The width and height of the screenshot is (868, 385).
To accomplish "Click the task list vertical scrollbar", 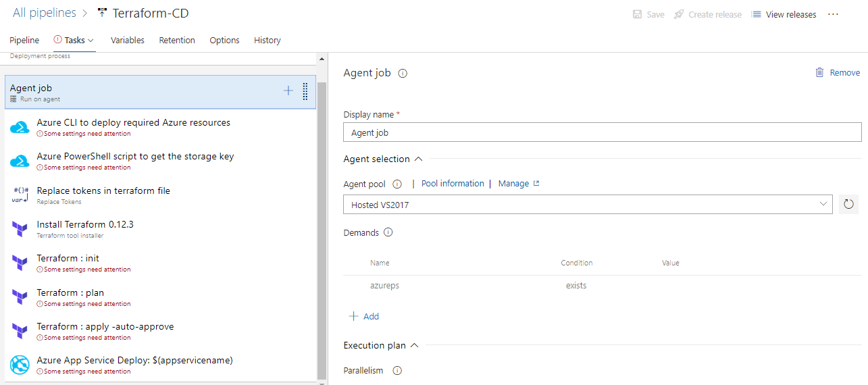I will [322, 230].
